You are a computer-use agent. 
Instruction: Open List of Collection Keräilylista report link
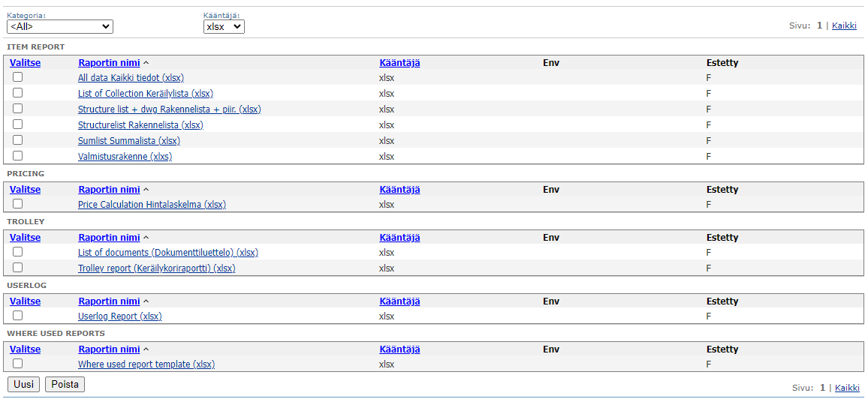click(145, 94)
